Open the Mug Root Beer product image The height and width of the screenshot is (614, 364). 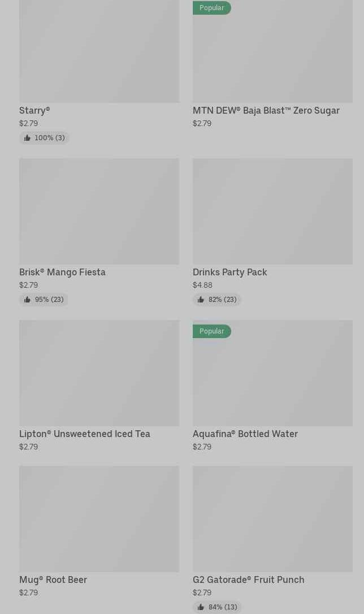tap(99, 519)
